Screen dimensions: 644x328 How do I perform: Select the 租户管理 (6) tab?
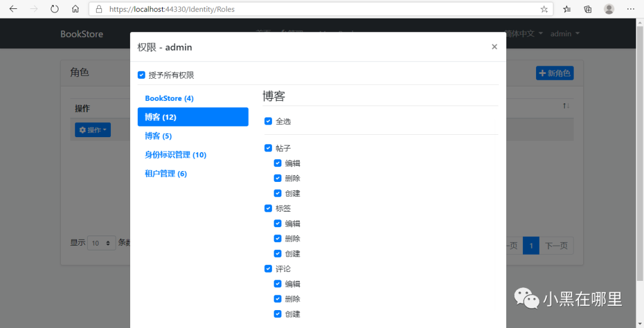coord(193,174)
